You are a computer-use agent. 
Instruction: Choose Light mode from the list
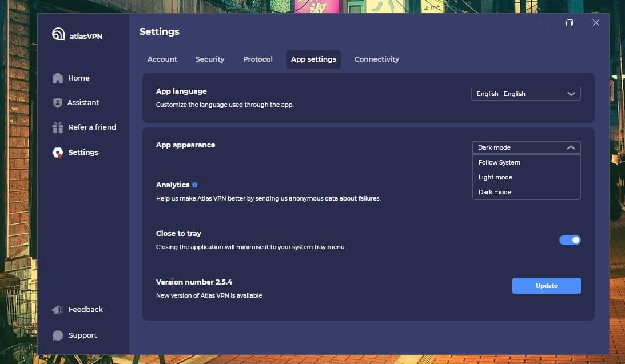(526, 177)
